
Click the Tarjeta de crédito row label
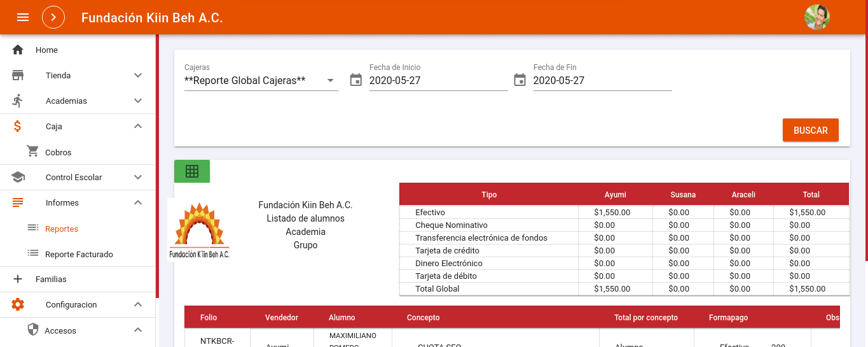click(x=447, y=250)
